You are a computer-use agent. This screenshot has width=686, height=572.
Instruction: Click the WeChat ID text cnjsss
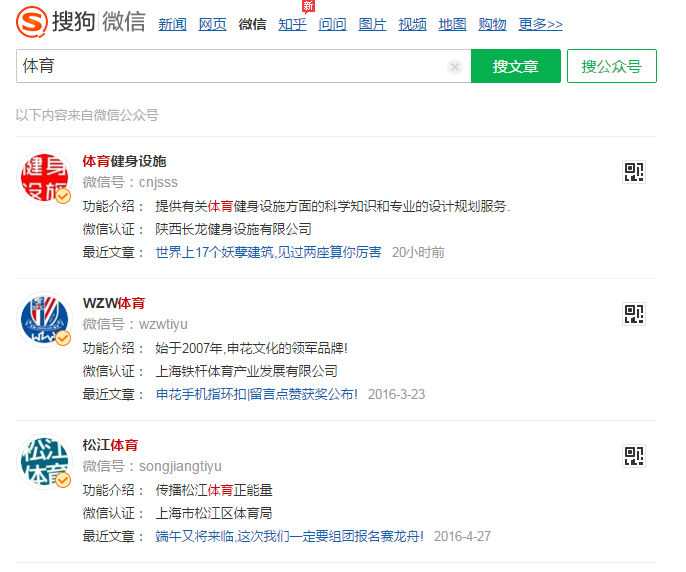click(x=158, y=182)
